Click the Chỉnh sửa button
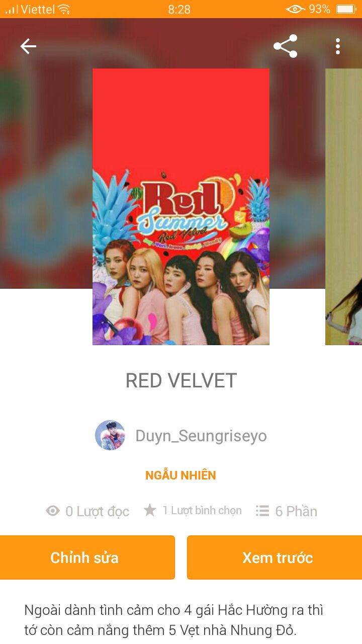The image size is (362, 644). [84, 557]
